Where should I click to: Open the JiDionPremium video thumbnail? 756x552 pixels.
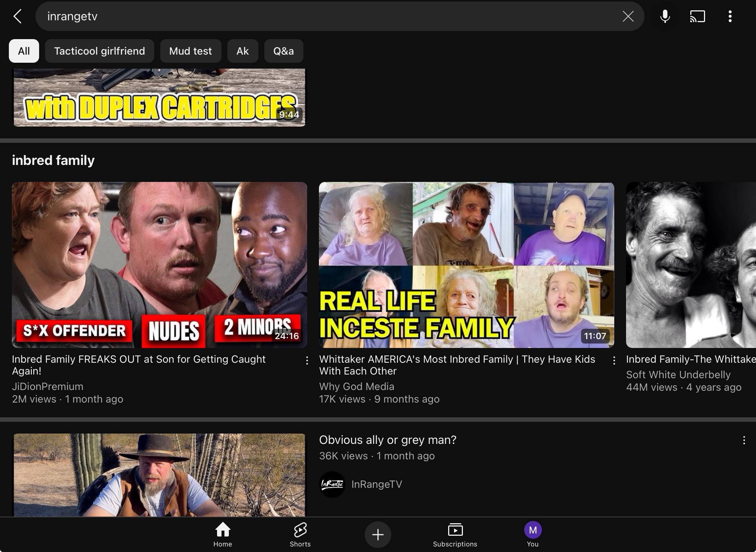[159, 265]
